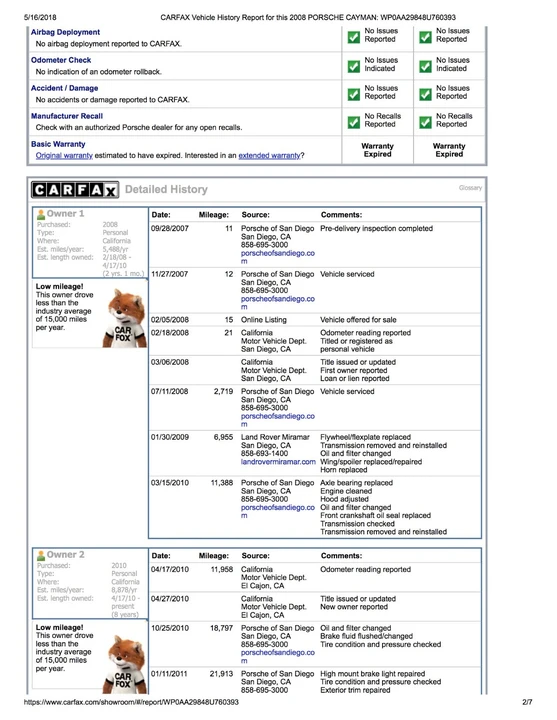Screen dimensions: 557x720
Task: Select the Detailed History section title
Action: [x=166, y=189]
